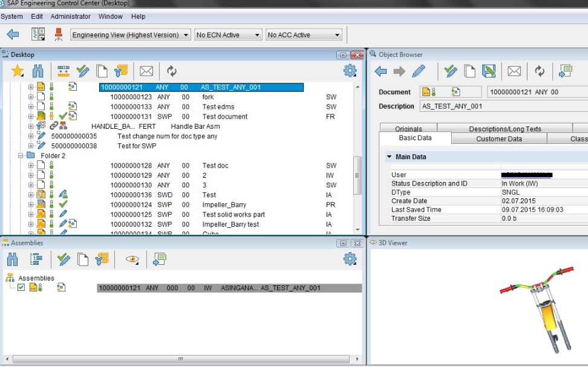
Task: Open Assemblies panel settings gear
Action: click(x=350, y=259)
